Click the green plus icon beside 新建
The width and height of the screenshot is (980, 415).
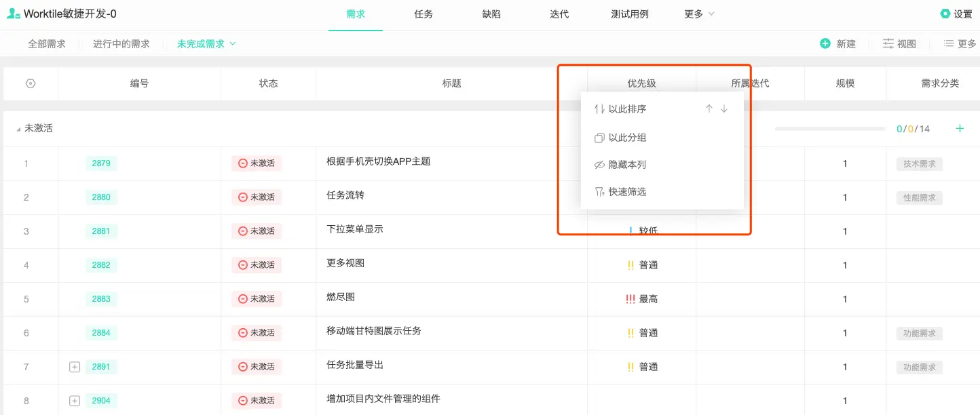[x=825, y=43]
